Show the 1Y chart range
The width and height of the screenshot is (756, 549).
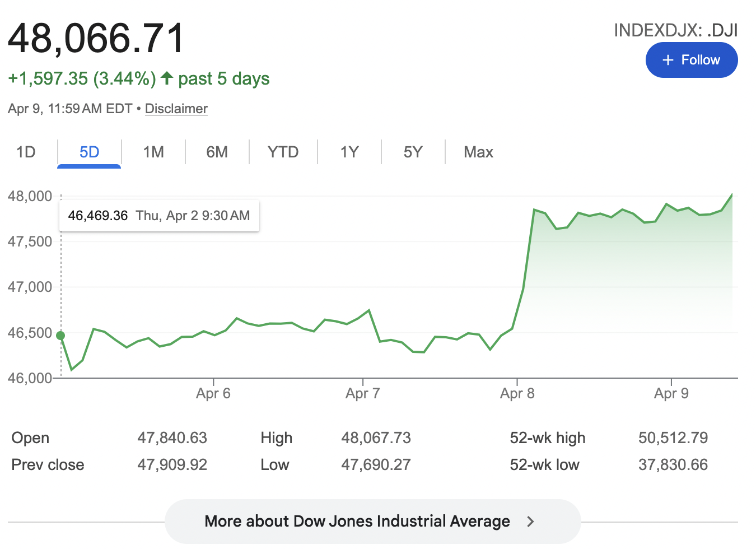(349, 152)
